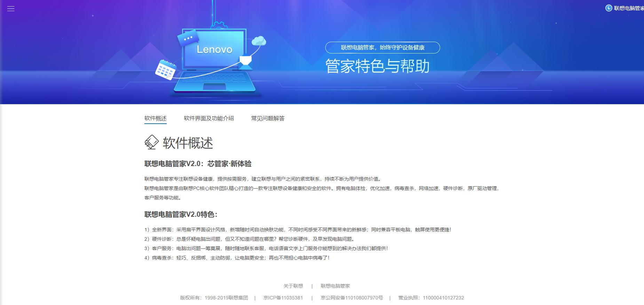Click the 联想电脑管家，始终守护设备健康 banner pill
Screen dimensions: 644x305
point(383,48)
